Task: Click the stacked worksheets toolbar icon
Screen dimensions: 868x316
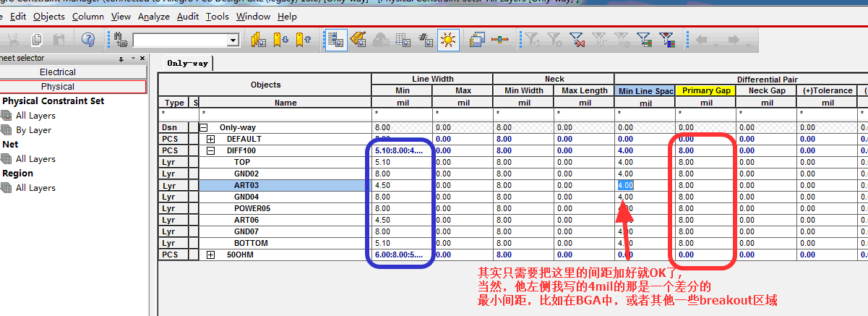Action: [476, 40]
